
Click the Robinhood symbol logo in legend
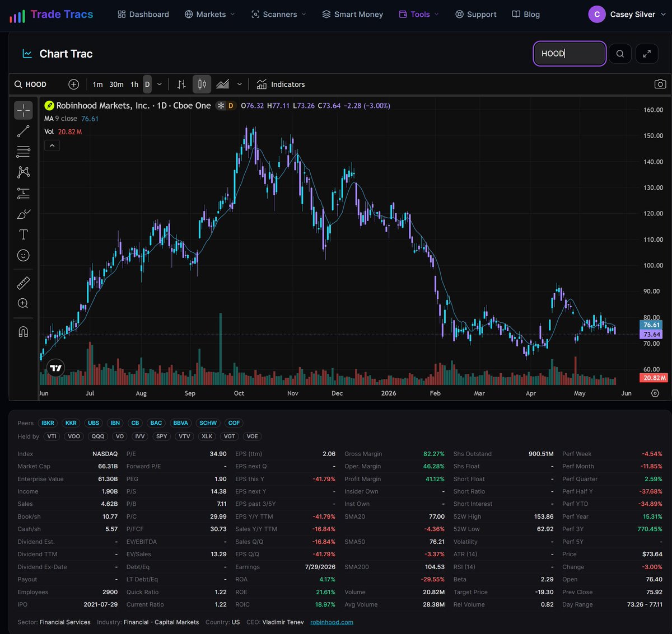point(49,106)
